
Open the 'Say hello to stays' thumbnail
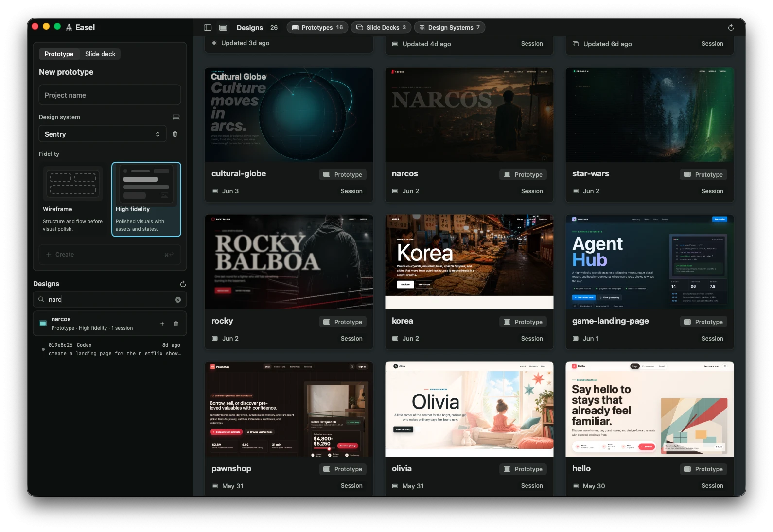click(x=650, y=409)
